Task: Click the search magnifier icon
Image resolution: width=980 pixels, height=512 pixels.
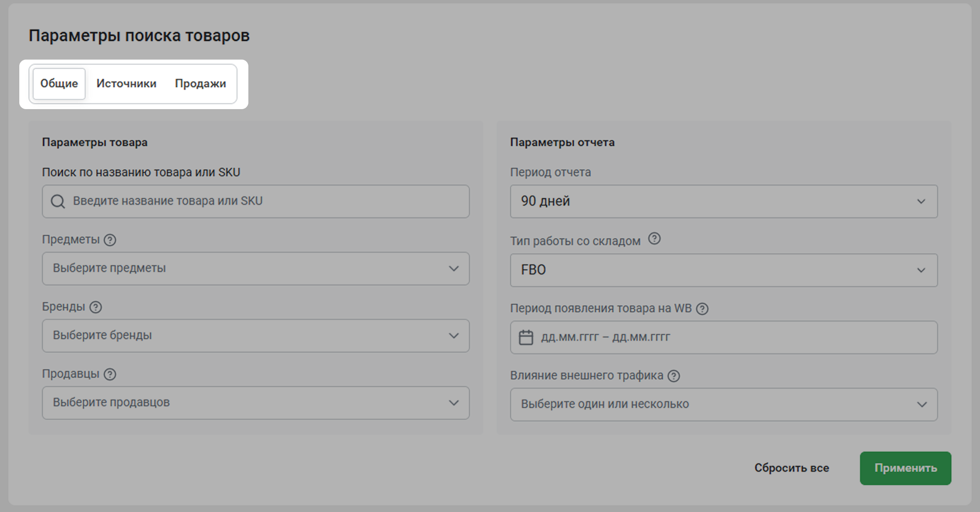Action: pos(58,201)
